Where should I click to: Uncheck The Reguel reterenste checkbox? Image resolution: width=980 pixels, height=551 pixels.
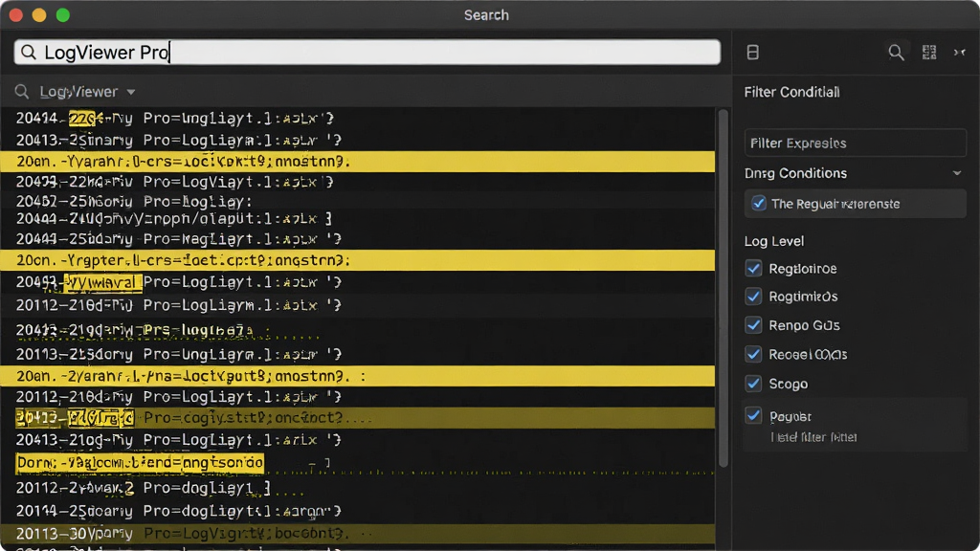(x=759, y=204)
